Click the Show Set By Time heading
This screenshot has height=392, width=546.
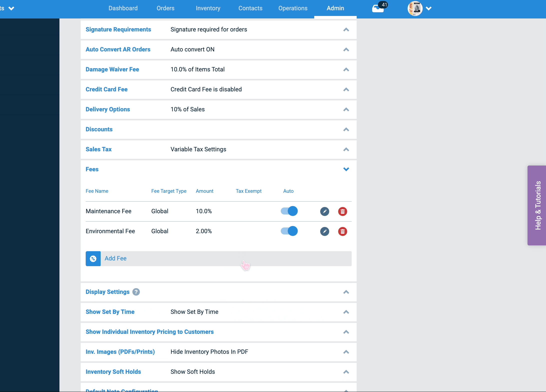[110, 312]
